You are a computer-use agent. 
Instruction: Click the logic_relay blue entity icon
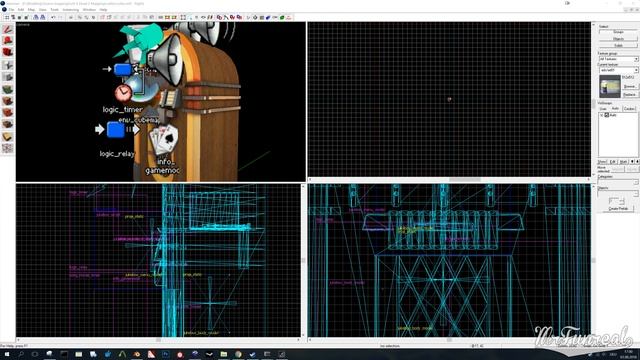[x=116, y=130]
